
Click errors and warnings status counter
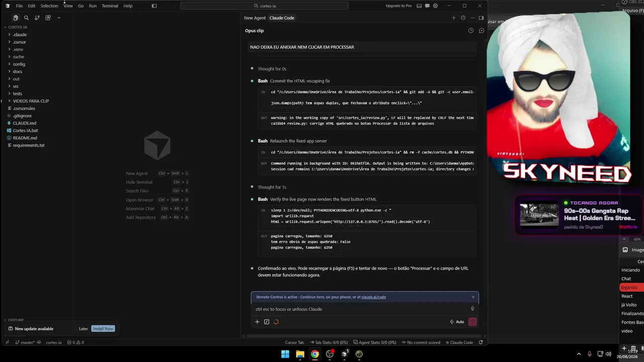[x=75, y=342]
